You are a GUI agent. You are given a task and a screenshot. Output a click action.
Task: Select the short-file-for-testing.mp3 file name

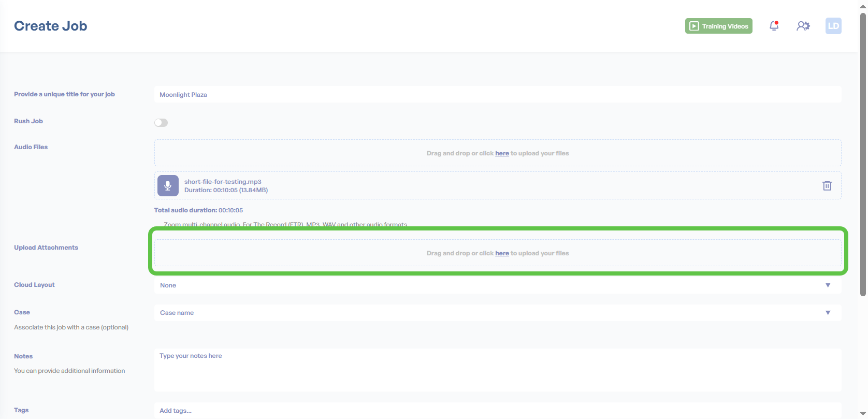point(223,182)
